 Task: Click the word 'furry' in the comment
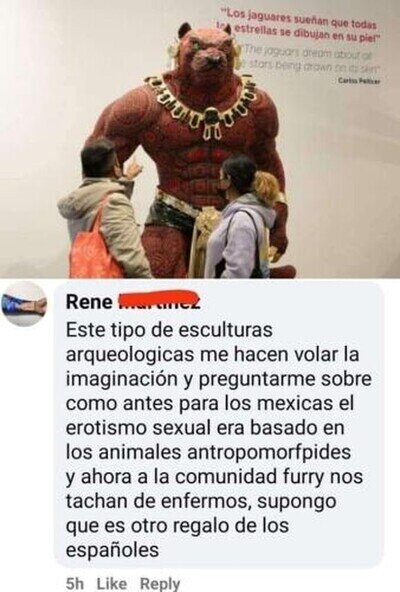point(304,476)
